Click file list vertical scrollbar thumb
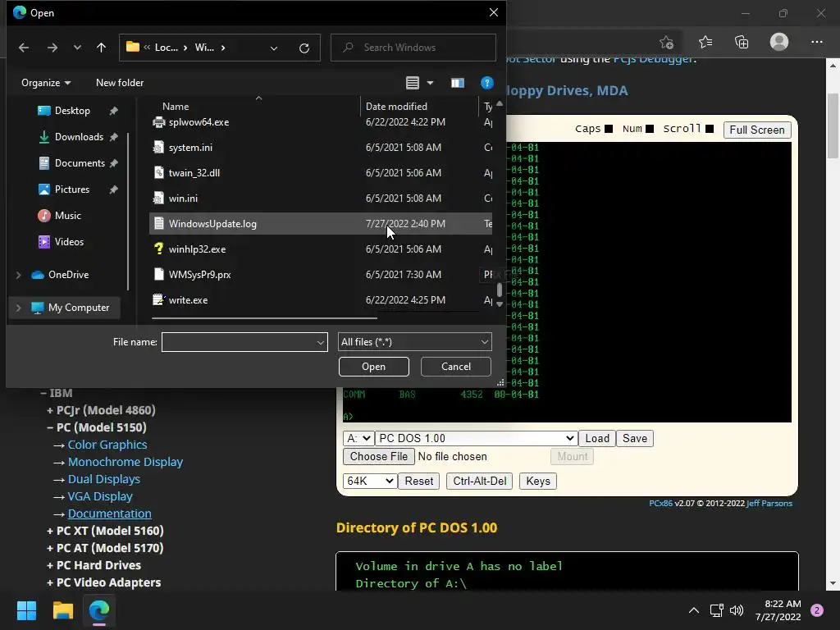This screenshot has height=630, width=840. point(500,290)
